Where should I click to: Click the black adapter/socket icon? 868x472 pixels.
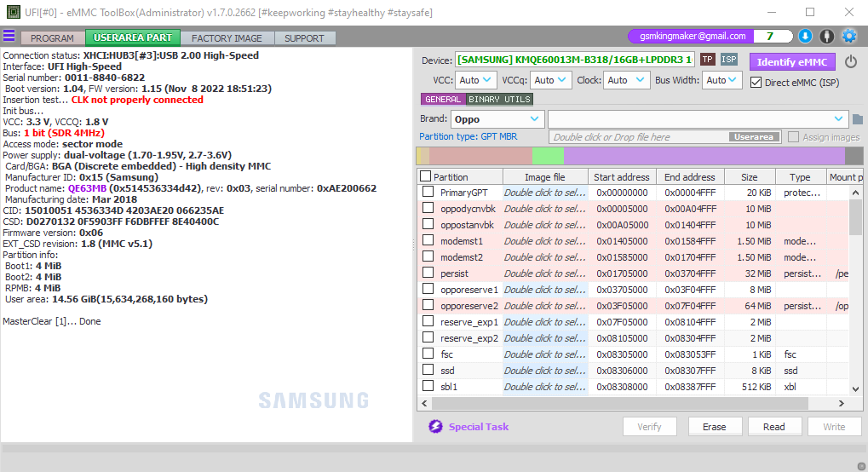(827, 36)
